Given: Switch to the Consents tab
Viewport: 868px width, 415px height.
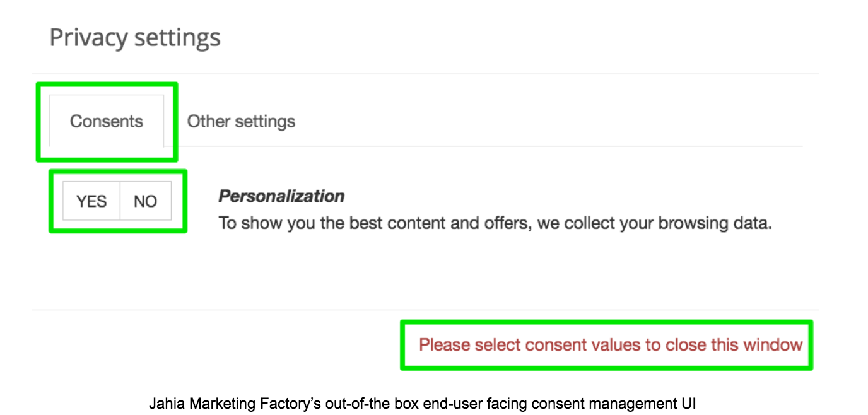Looking at the screenshot, I should 107,121.
